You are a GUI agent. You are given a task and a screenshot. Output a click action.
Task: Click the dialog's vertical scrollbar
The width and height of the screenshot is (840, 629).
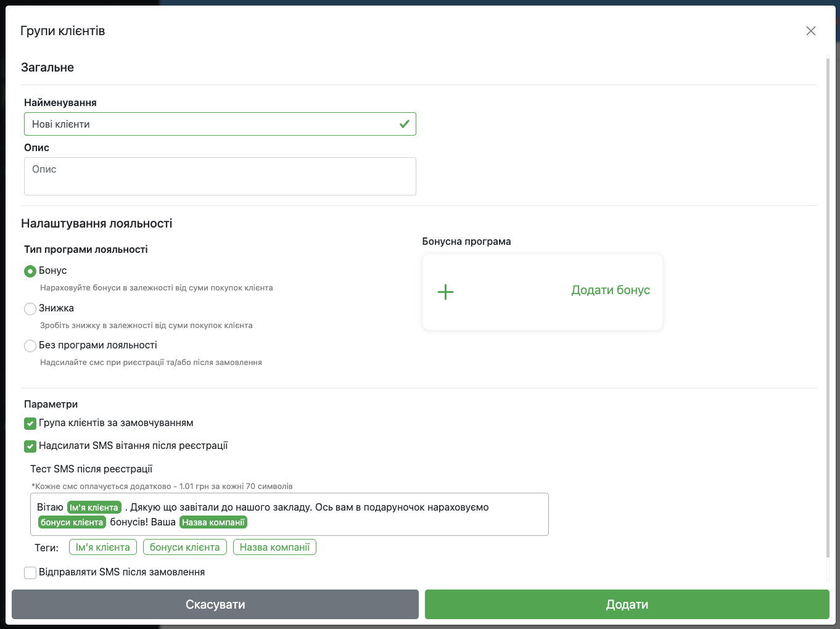click(x=828, y=308)
